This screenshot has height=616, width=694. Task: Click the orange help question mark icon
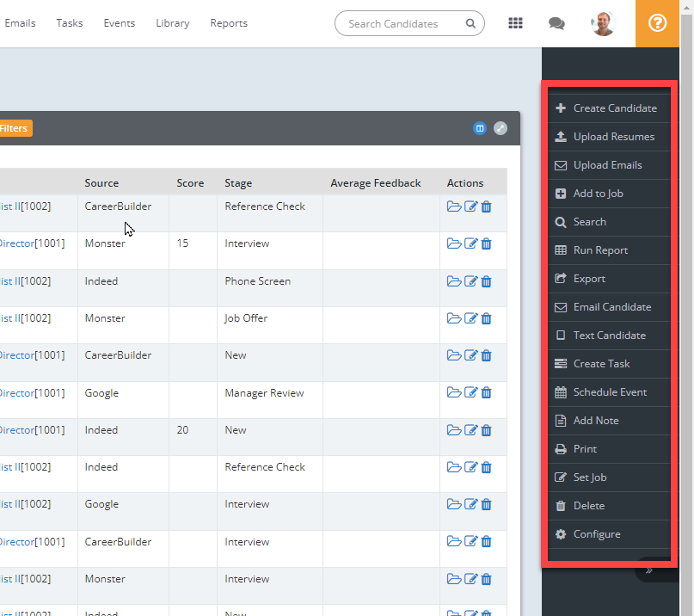coord(658,23)
